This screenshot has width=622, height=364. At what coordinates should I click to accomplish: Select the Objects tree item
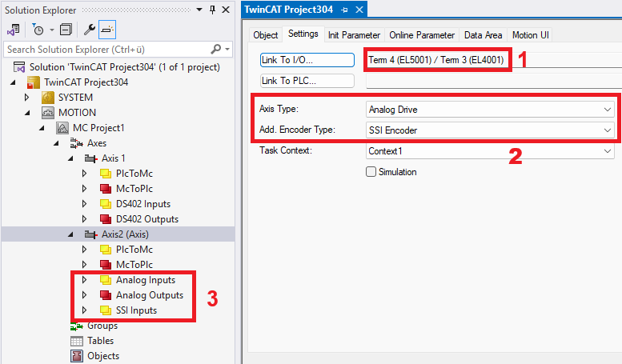pyautogui.click(x=103, y=356)
